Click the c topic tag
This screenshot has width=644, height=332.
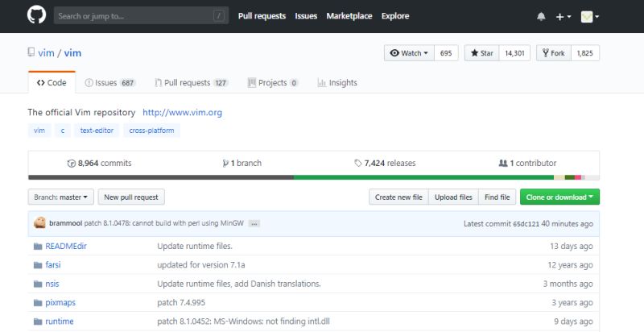click(x=63, y=131)
